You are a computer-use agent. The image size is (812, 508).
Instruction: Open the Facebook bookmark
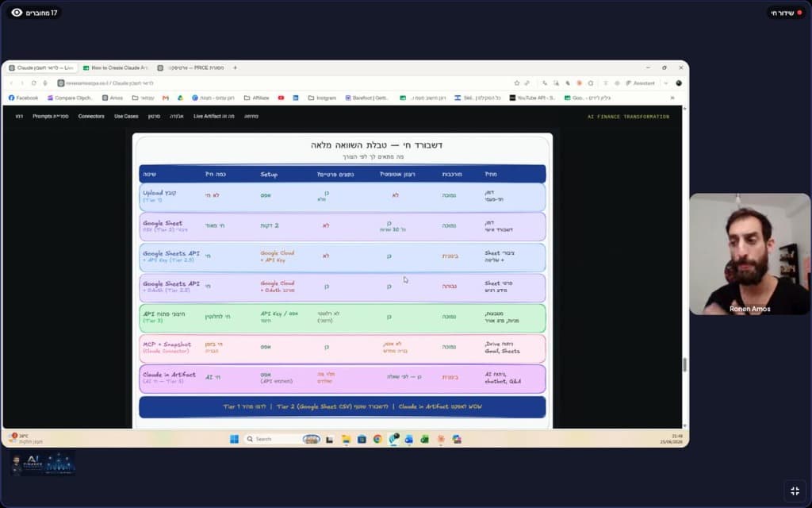[23, 98]
